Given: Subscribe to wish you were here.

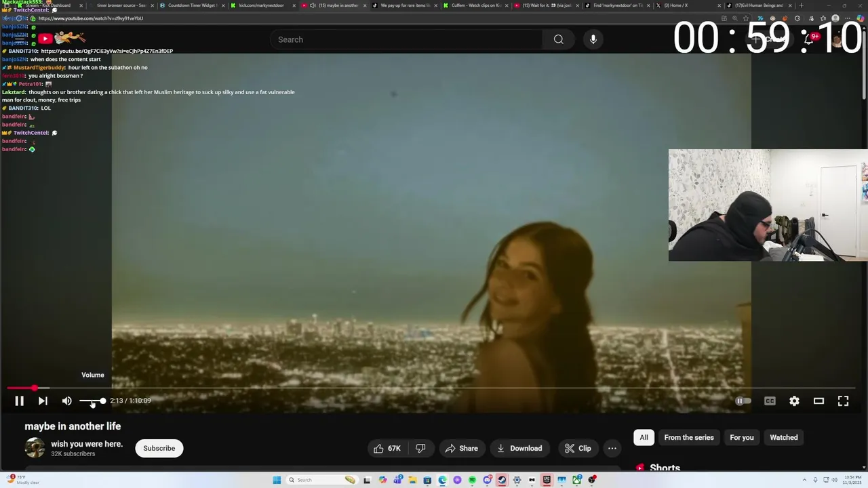Looking at the screenshot, I should click(x=159, y=448).
